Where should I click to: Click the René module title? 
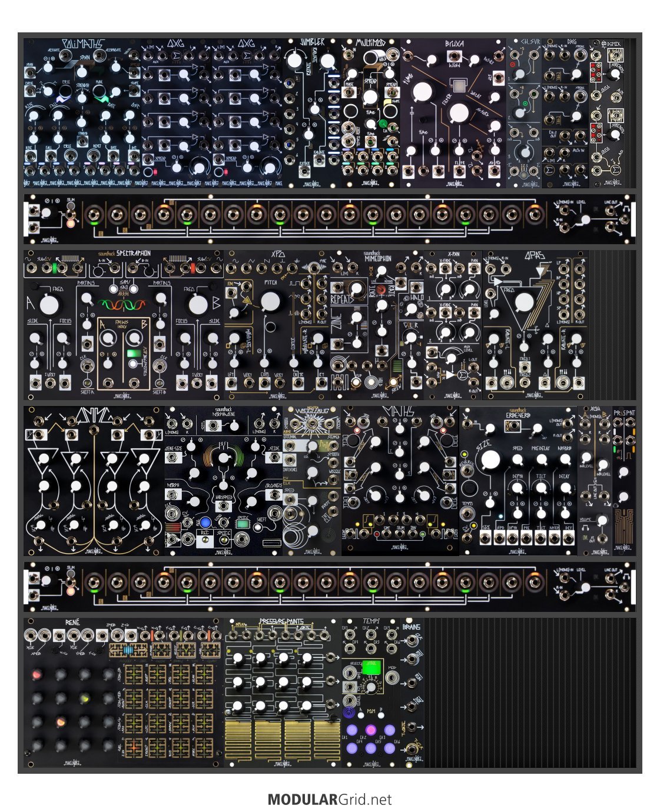pos(72,622)
